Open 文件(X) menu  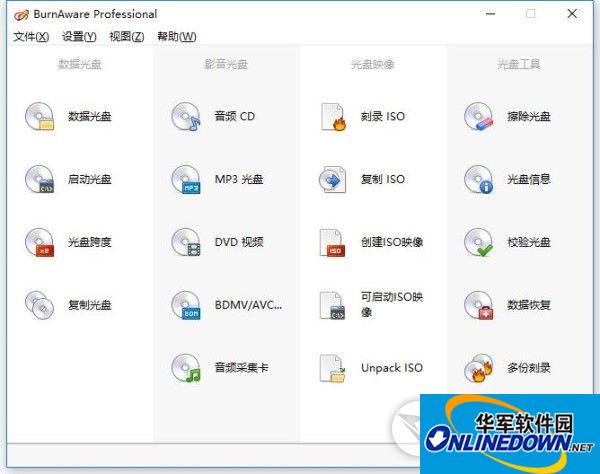(x=31, y=37)
